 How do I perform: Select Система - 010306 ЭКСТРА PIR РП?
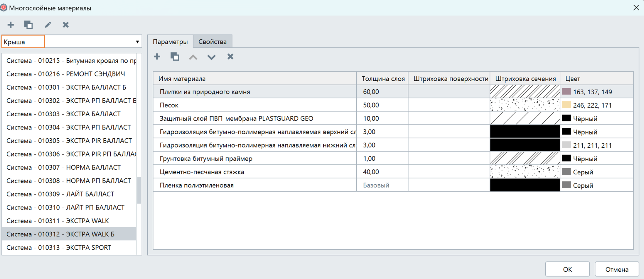click(69, 154)
